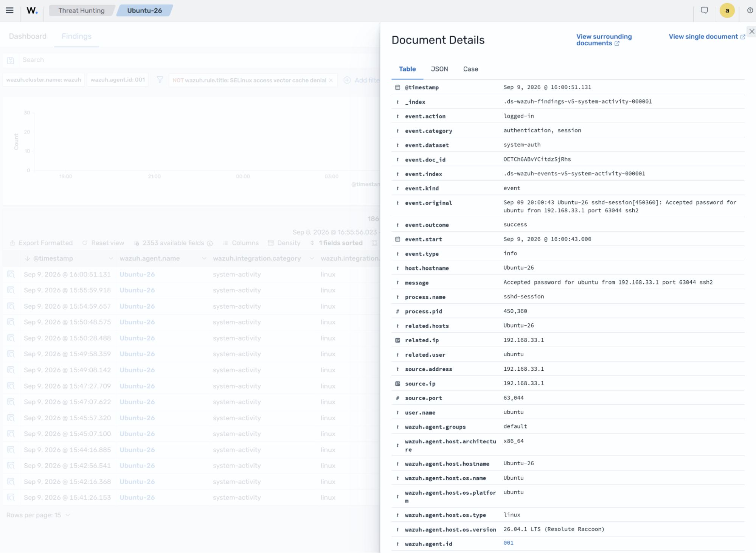Open the help question mark icon

(x=750, y=10)
